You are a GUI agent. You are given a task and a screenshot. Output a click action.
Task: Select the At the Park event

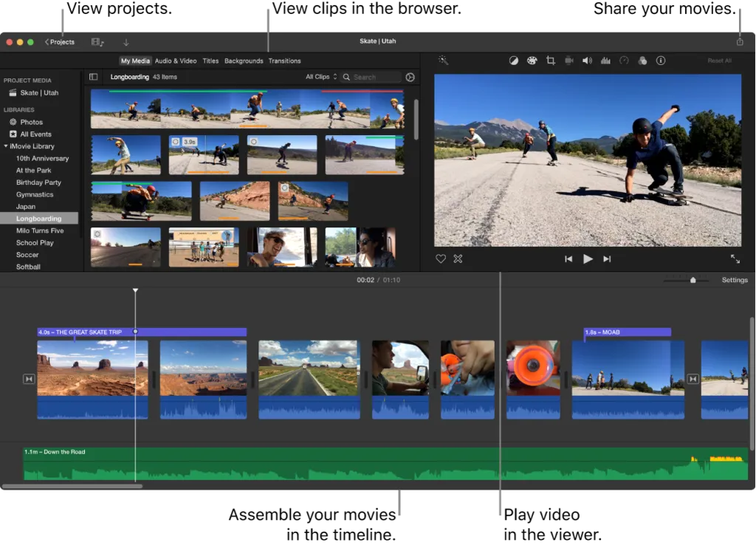[34, 171]
